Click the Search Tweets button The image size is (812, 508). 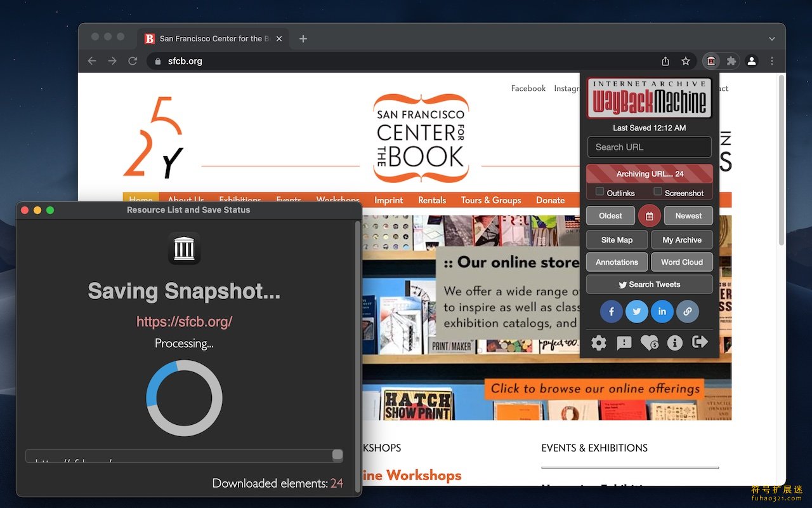click(x=650, y=284)
